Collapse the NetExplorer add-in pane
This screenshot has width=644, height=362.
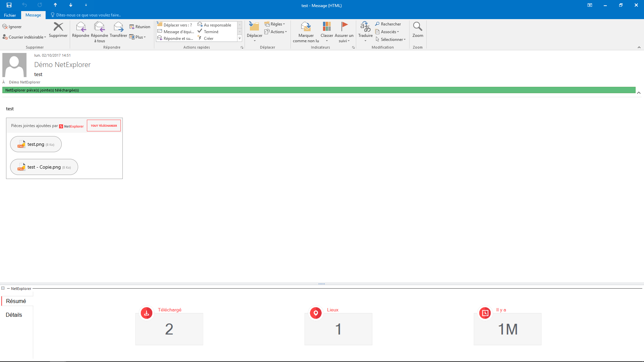click(x=3, y=288)
